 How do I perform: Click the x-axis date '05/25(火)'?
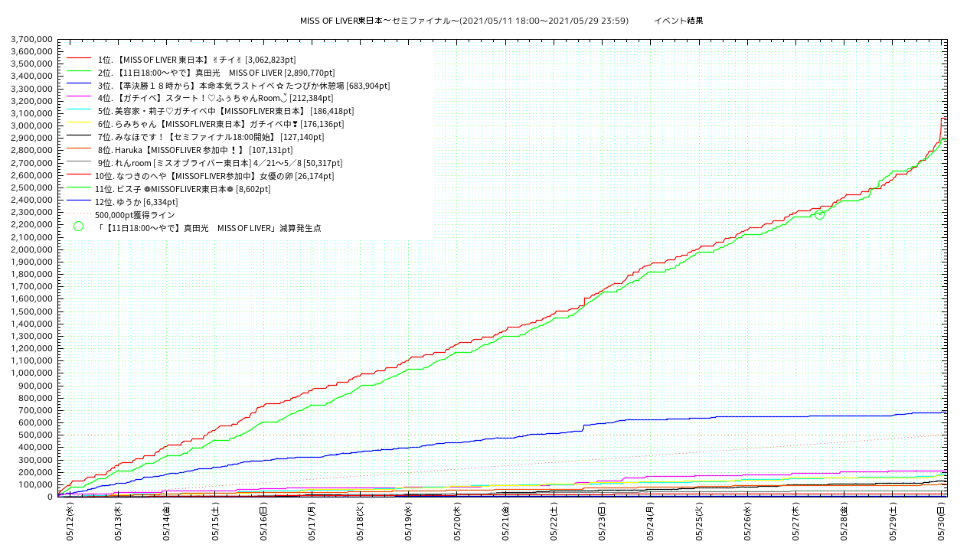click(x=699, y=522)
